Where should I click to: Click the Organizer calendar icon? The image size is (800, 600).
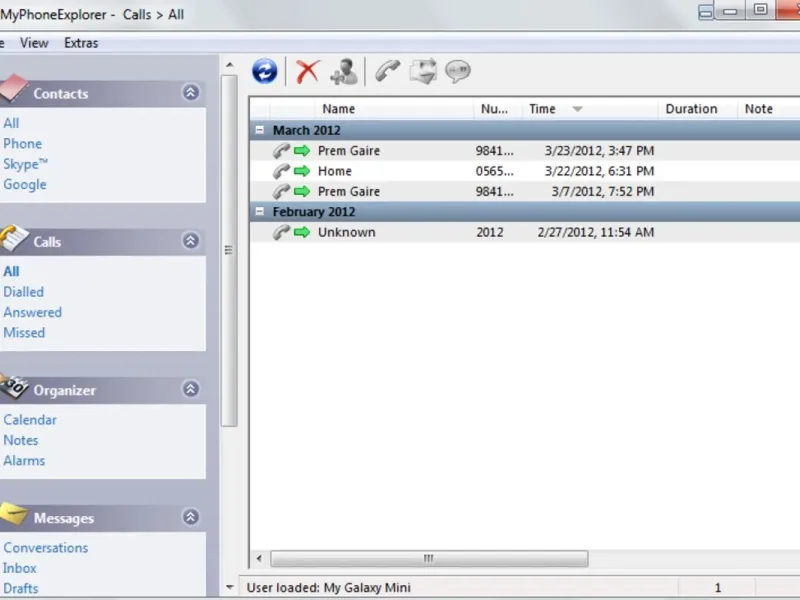[x=13, y=386]
